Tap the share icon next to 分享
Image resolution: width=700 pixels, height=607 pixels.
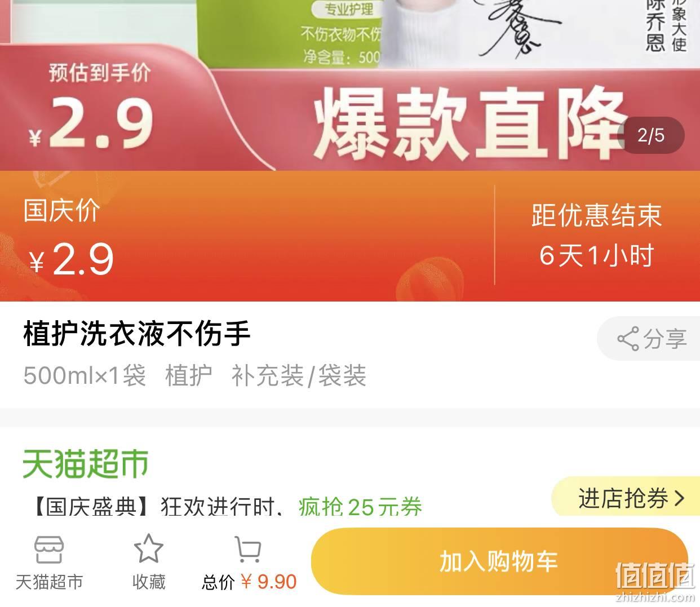[x=628, y=339]
